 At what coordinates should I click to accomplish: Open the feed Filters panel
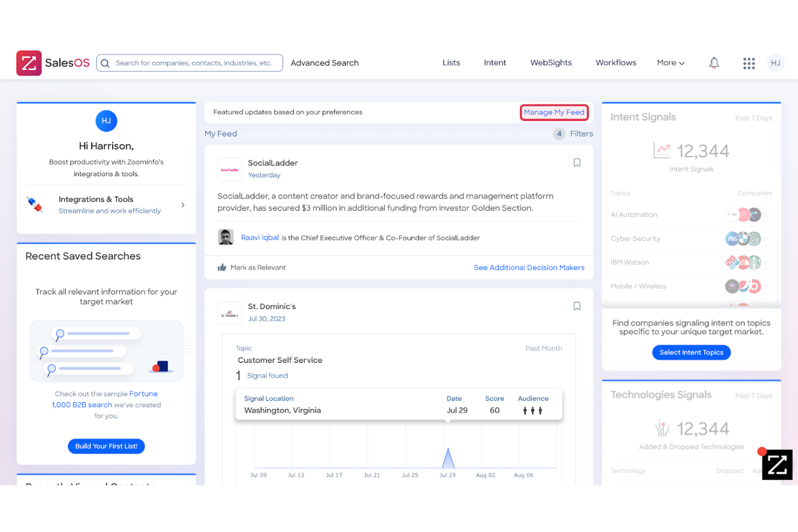(x=581, y=134)
